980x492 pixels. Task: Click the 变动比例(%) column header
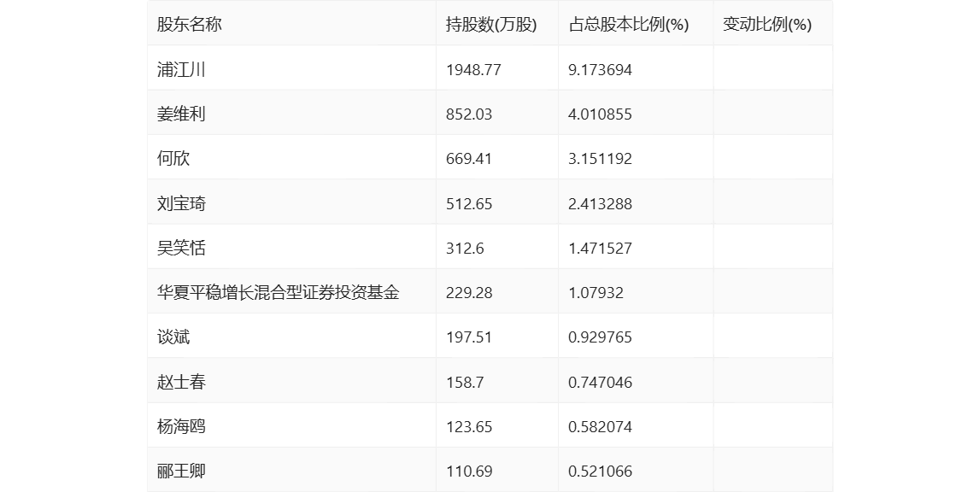coord(767,25)
